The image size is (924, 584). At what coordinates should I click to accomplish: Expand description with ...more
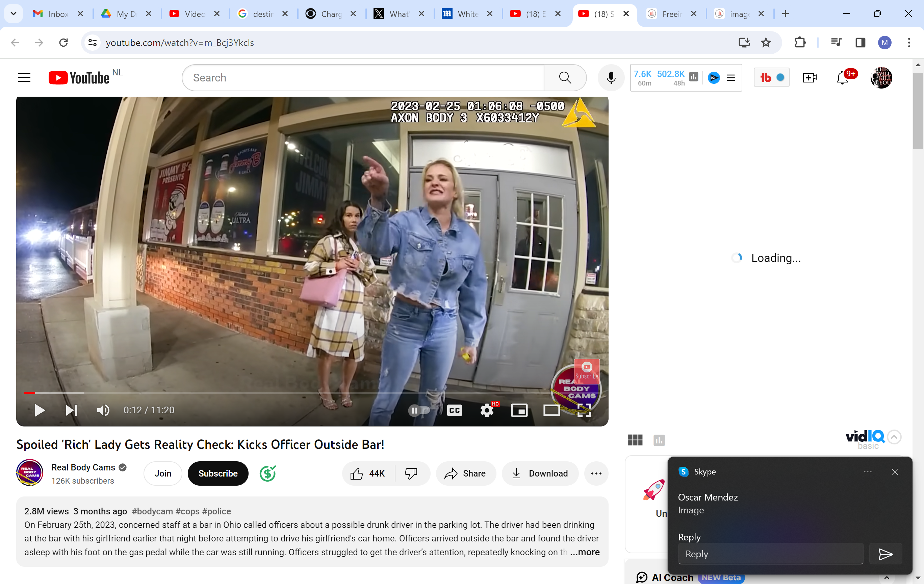tap(585, 552)
